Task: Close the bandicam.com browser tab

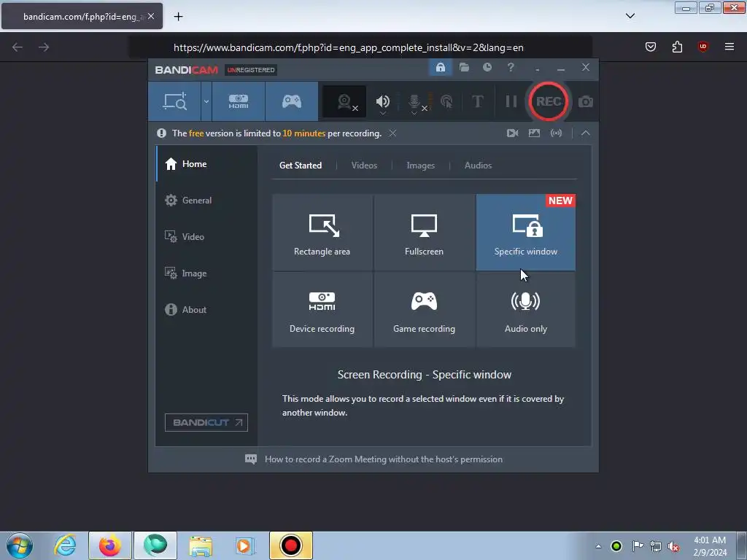Action: tap(150, 16)
